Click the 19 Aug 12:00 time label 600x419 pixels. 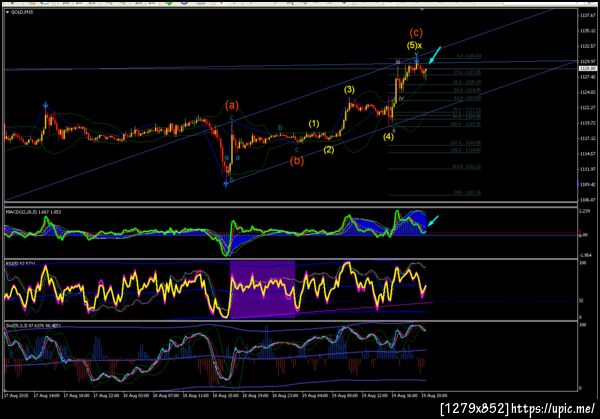coord(375,396)
